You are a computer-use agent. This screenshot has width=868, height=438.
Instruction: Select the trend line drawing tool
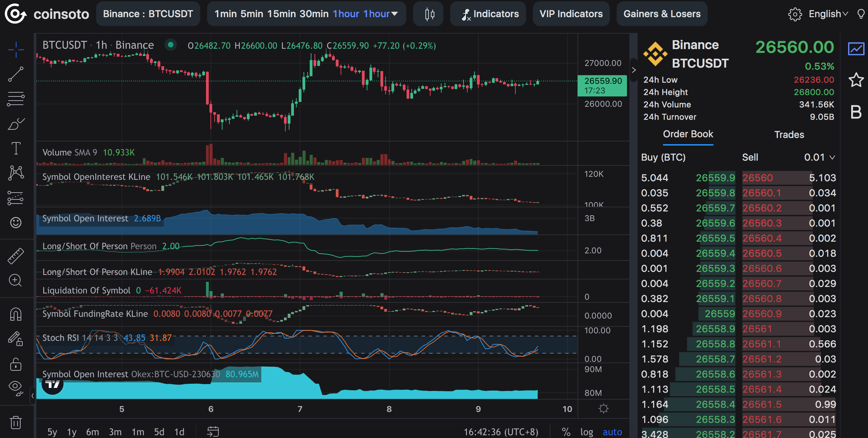pos(16,74)
